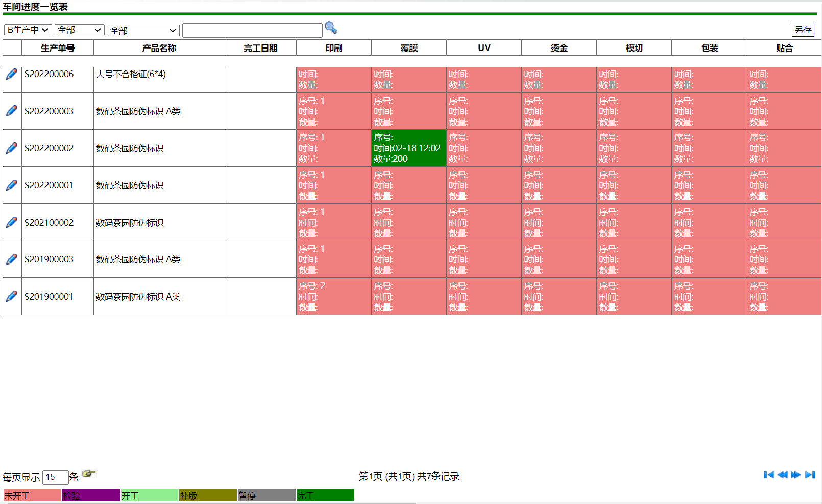This screenshot has height=504, width=822.
Task: Expand the second 全部 filter dropdown
Action: 79,30
